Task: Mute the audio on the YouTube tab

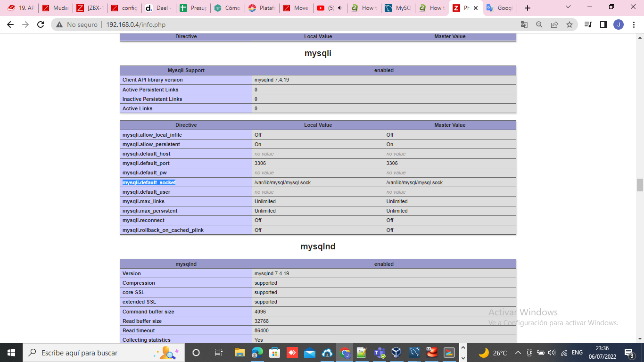Action: [340, 8]
